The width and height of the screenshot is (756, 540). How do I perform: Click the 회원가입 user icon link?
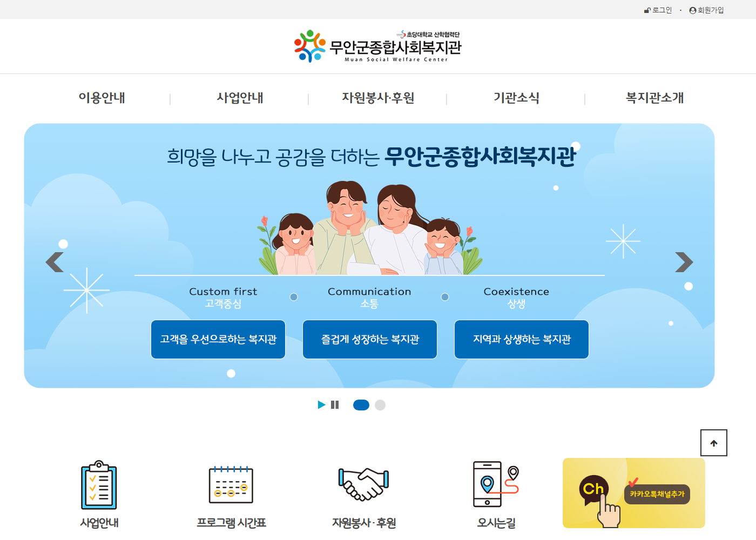click(x=706, y=10)
